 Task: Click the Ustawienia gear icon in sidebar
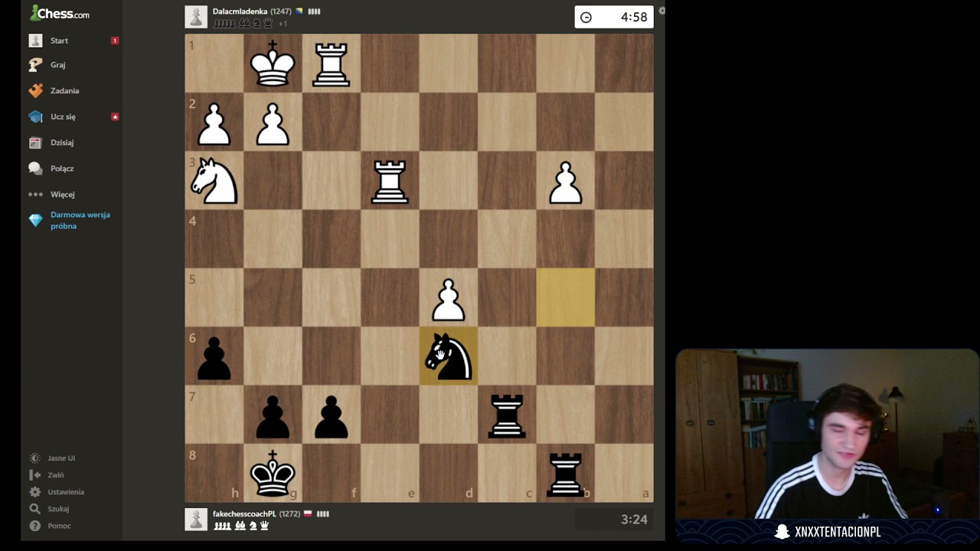pyautogui.click(x=34, y=492)
